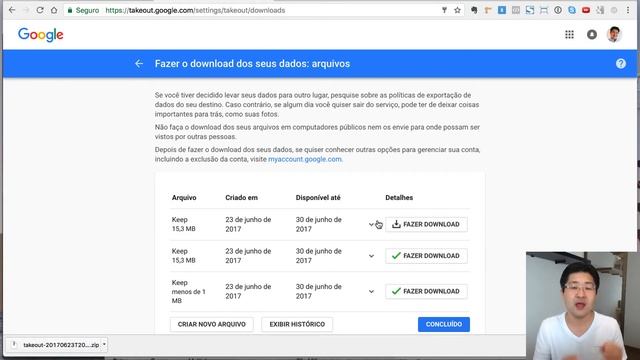
Task: Click the Disponível até column header
Action: tap(318, 198)
